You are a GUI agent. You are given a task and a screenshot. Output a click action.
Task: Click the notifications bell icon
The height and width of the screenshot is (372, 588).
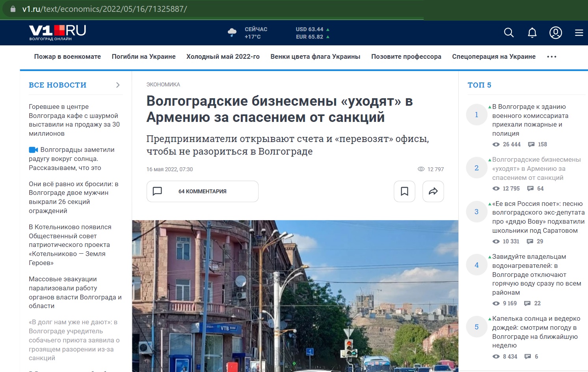tap(532, 33)
